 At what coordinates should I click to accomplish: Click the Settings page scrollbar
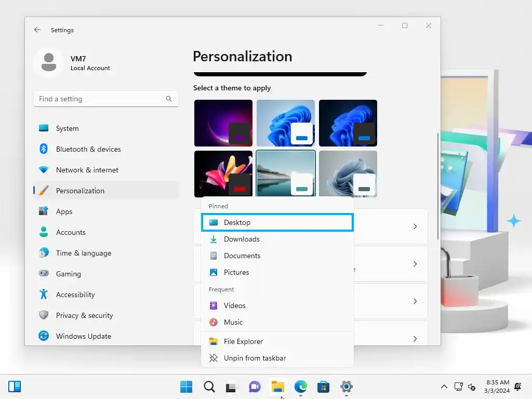(438, 186)
